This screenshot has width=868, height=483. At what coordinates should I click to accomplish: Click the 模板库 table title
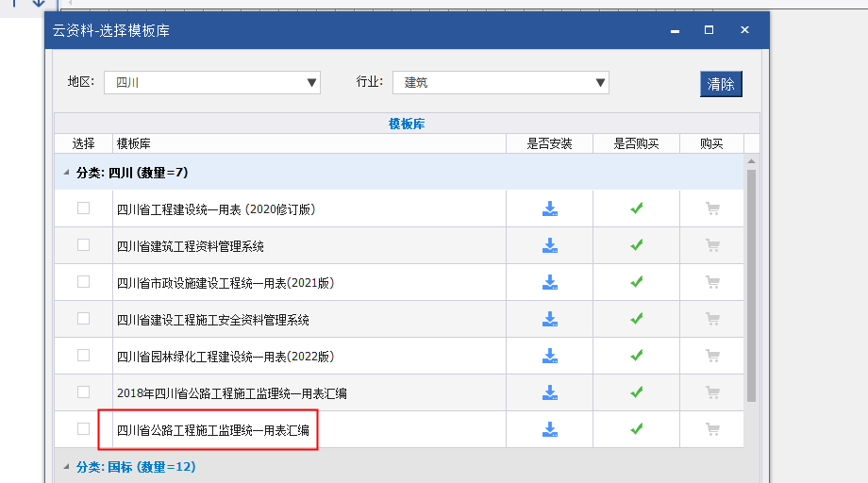tap(407, 124)
